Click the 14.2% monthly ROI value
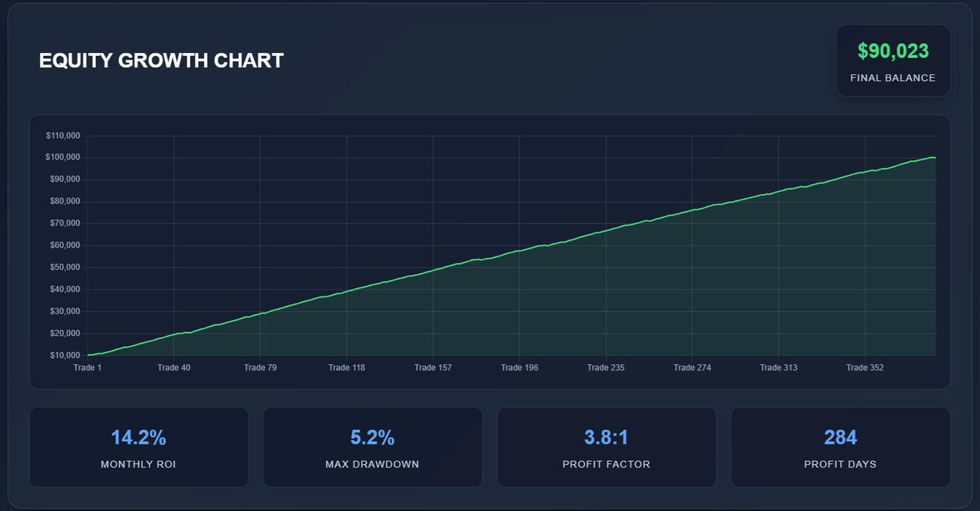Image resolution: width=980 pixels, height=511 pixels. pyautogui.click(x=138, y=438)
